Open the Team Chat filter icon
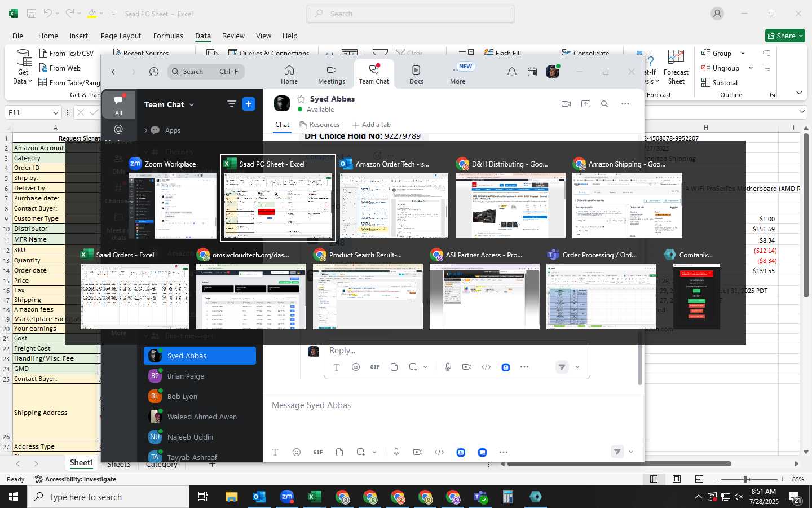Image resolution: width=812 pixels, height=508 pixels. 231,104
